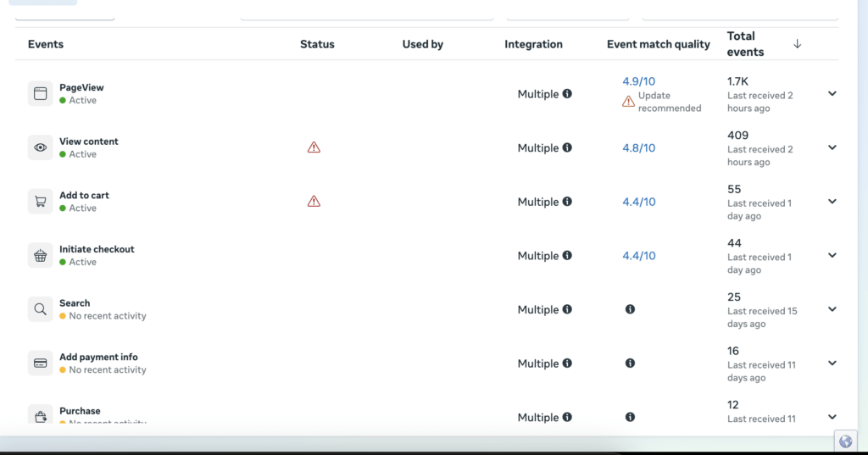
Task: Expand the Search event row chevron
Action: 832,309
